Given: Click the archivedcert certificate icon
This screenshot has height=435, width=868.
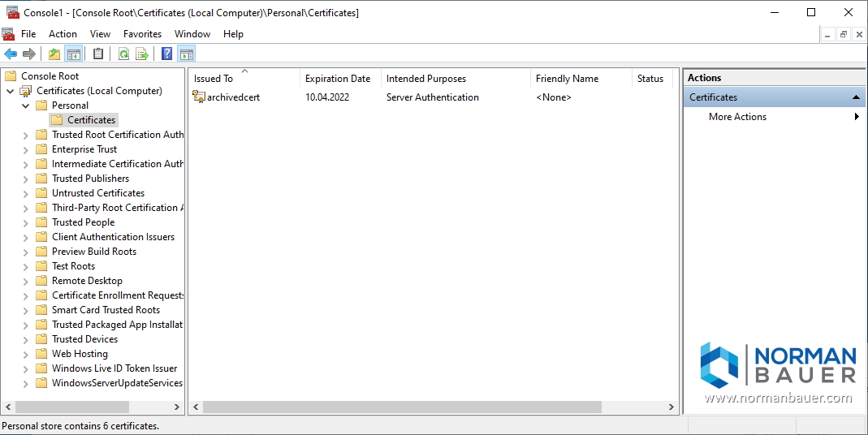Looking at the screenshot, I should pyautogui.click(x=199, y=97).
